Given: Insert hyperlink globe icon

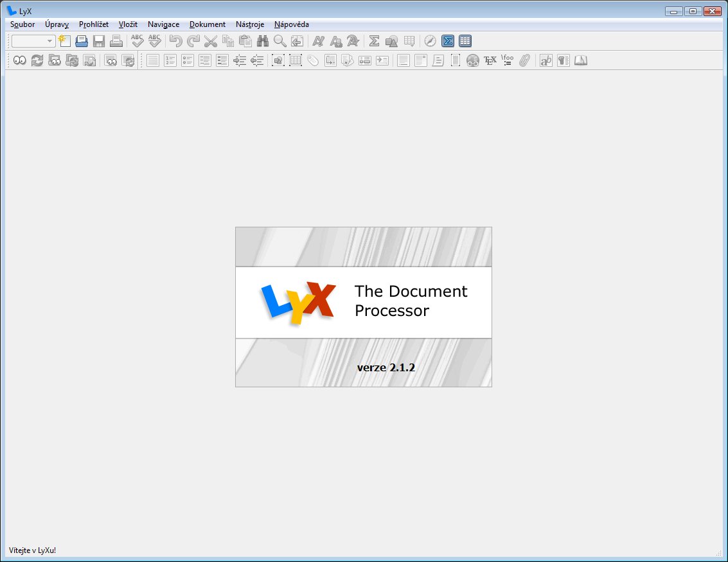Looking at the screenshot, I should pyautogui.click(x=473, y=60).
